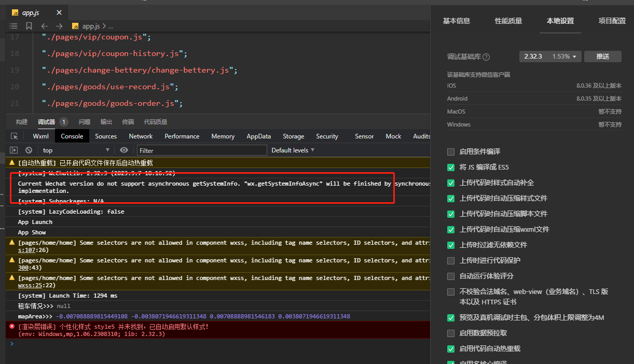Toggle 上传时过滤无依赖文件
The width and height of the screenshot is (634, 364).
pyautogui.click(x=451, y=245)
